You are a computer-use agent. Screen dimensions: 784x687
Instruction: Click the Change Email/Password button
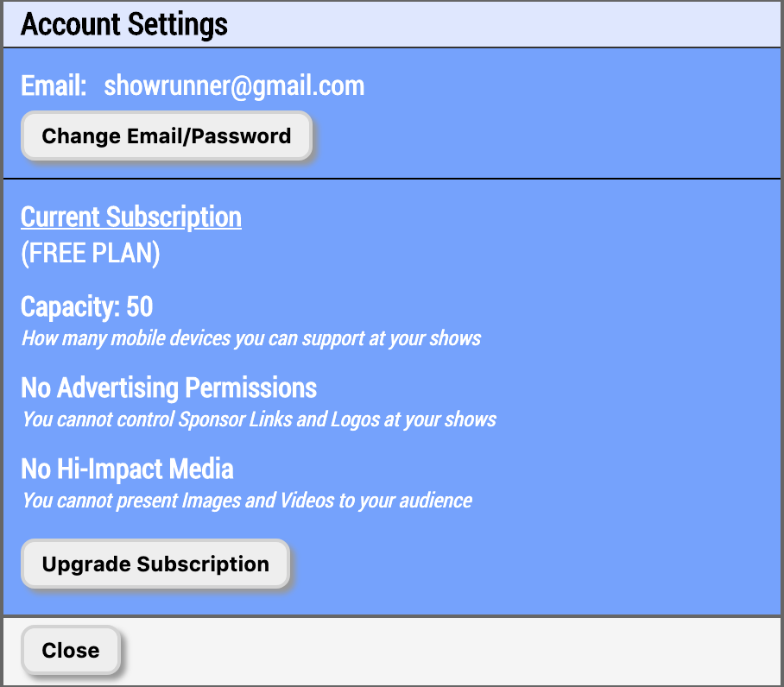click(x=165, y=136)
